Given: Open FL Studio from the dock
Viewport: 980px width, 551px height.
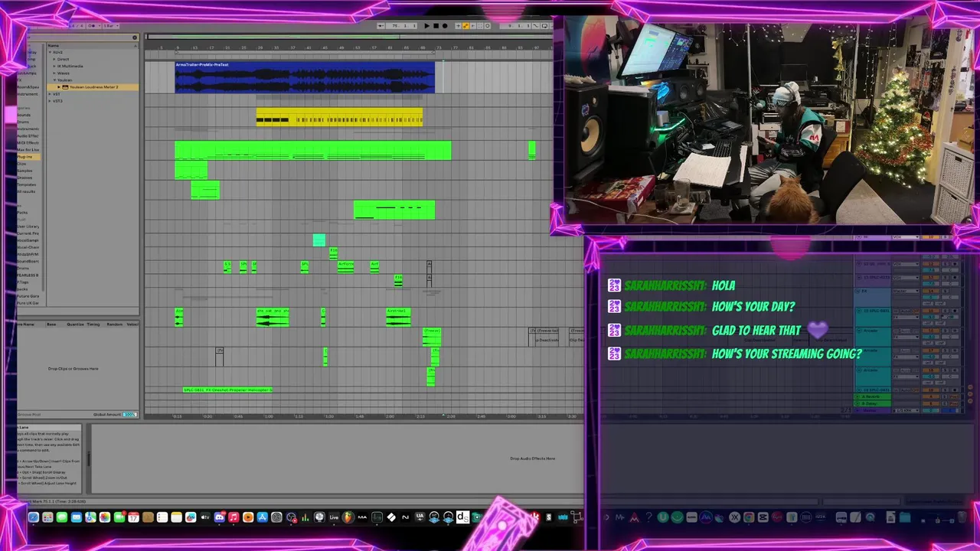Looking at the screenshot, I should pos(348,517).
